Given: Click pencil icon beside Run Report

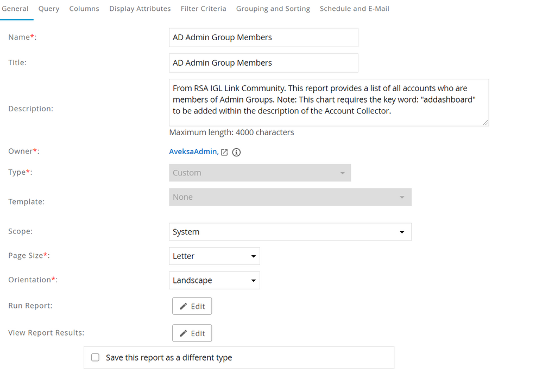Looking at the screenshot, I should click(x=184, y=306).
